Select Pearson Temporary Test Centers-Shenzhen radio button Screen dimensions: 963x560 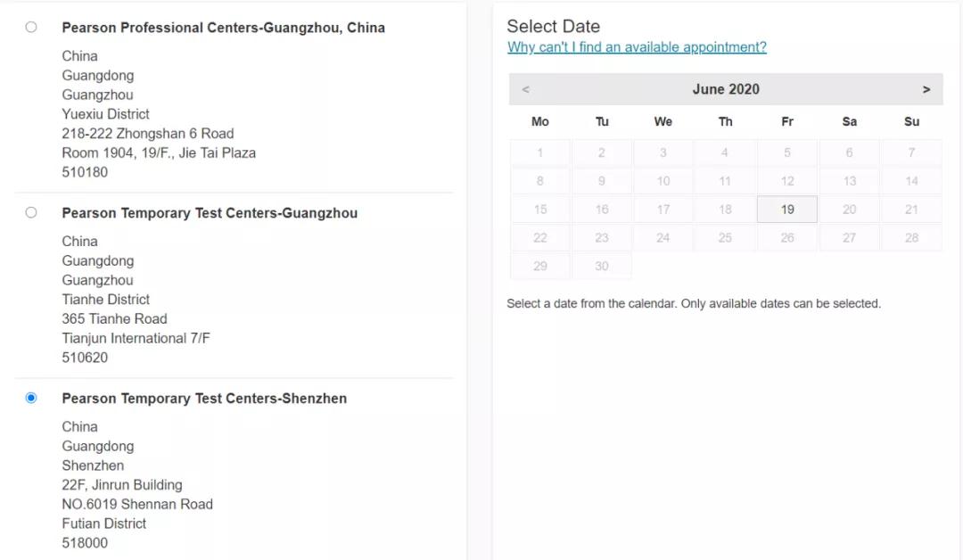click(x=31, y=398)
